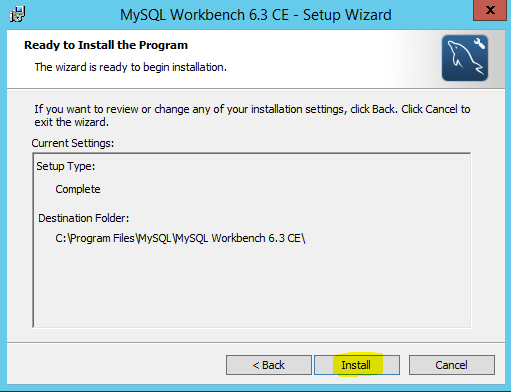Image resolution: width=511 pixels, height=392 pixels.
Task: Go back using the < Back button
Action: (x=269, y=365)
